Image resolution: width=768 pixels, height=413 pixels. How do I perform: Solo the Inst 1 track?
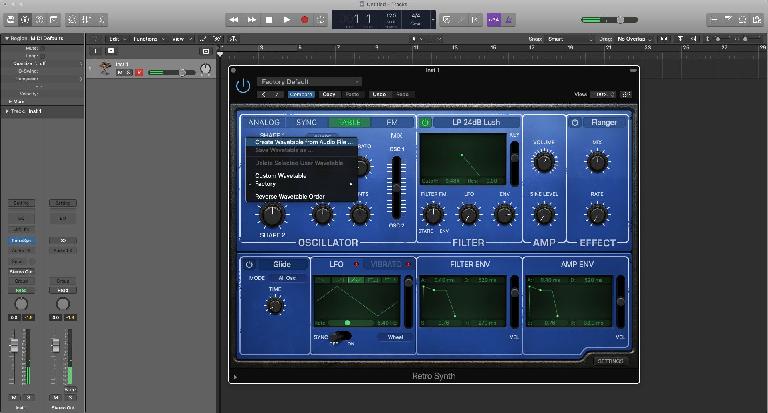pos(129,73)
